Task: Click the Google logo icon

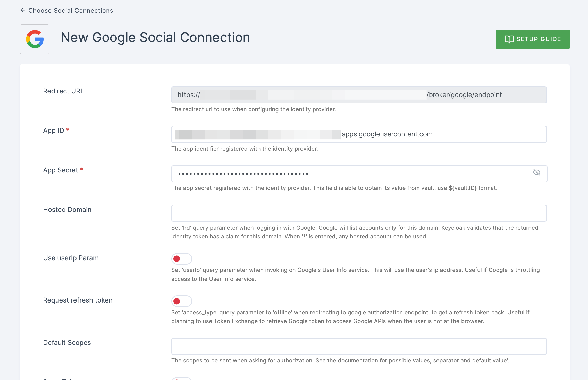Action: (35, 39)
